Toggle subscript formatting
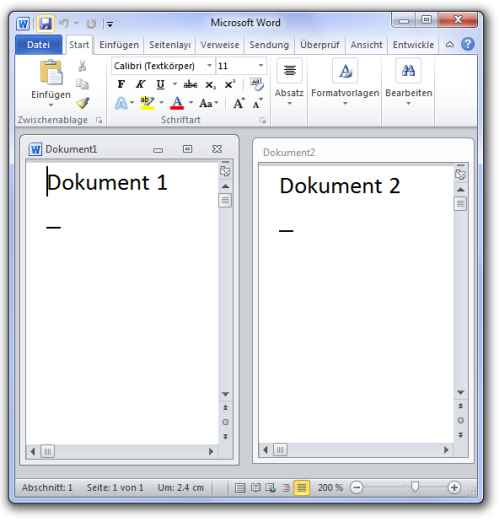The width and height of the screenshot is (500, 522). click(210, 85)
